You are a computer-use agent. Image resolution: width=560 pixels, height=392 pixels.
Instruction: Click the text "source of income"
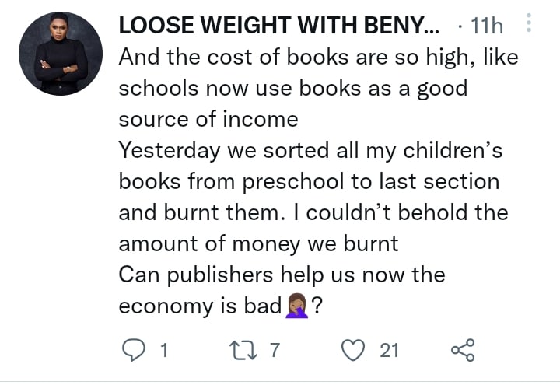(x=208, y=119)
